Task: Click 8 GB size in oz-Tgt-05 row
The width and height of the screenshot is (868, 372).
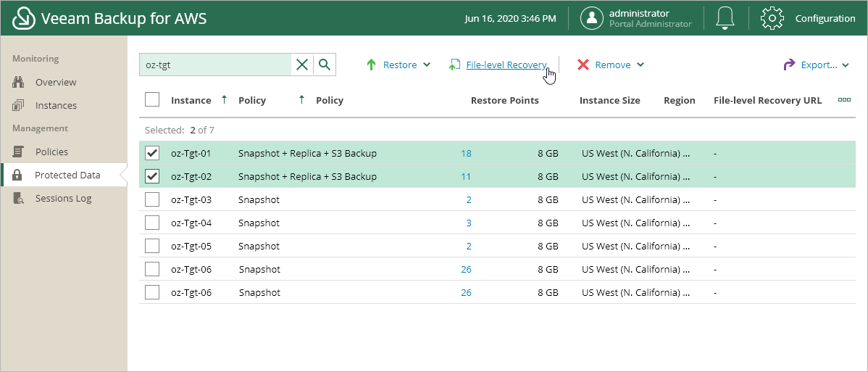Action: coord(548,246)
